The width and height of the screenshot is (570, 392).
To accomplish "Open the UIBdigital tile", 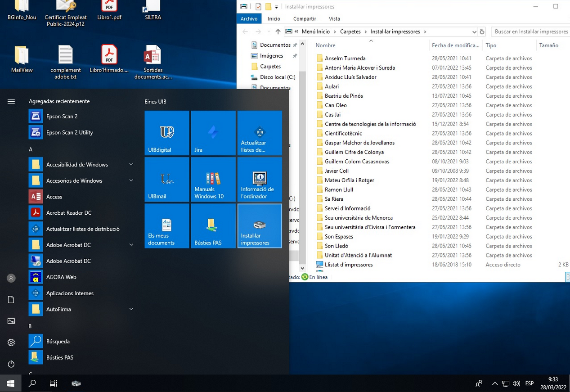I will tap(167, 133).
